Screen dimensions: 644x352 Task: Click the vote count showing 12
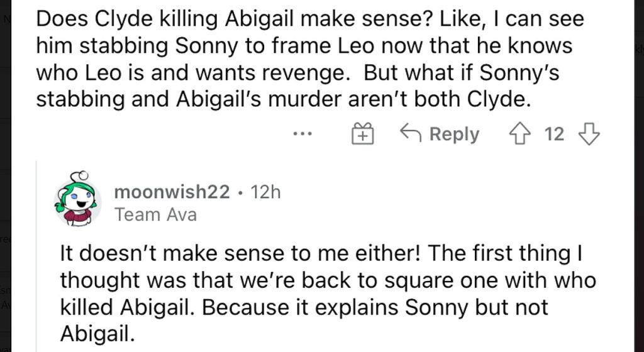click(x=553, y=134)
